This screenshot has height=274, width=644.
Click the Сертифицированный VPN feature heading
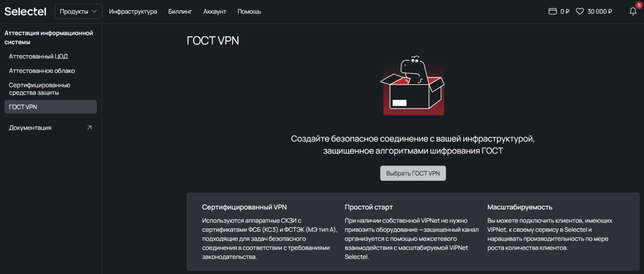click(244, 207)
